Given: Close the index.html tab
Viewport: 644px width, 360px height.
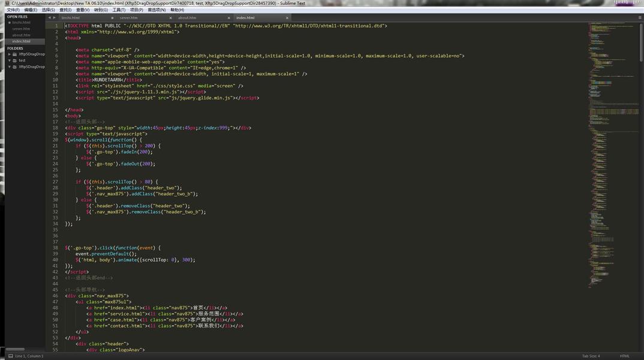Looking at the screenshot, I should [287, 17].
